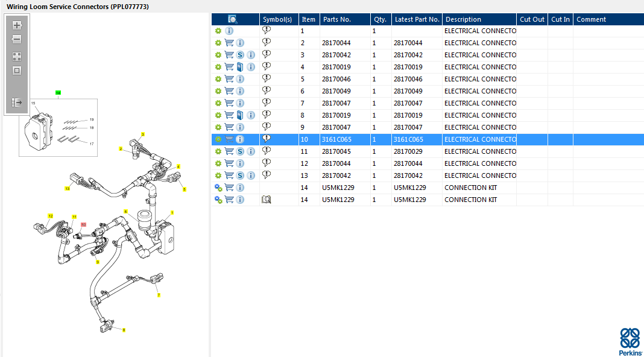Click the Latest Part No. column header
The height and width of the screenshot is (357, 644).
point(417,19)
